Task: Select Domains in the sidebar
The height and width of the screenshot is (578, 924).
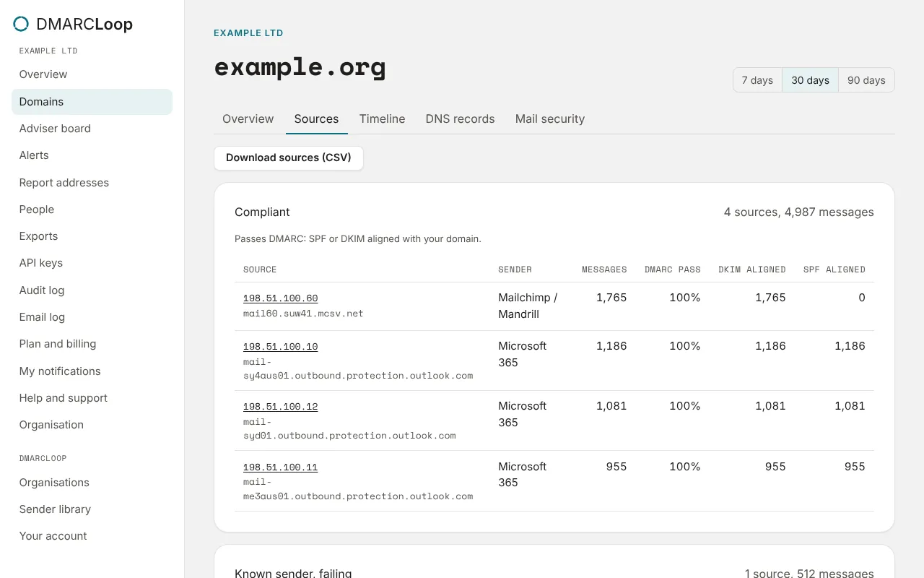Action: 92,102
